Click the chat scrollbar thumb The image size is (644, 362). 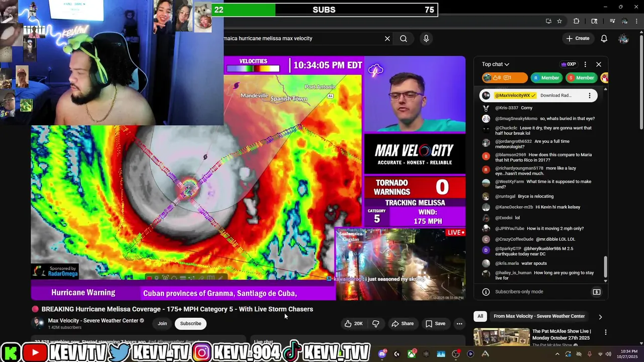point(606,266)
